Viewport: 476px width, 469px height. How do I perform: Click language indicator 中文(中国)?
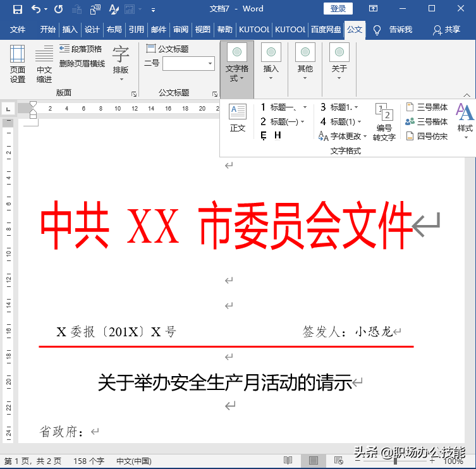pyautogui.click(x=134, y=461)
